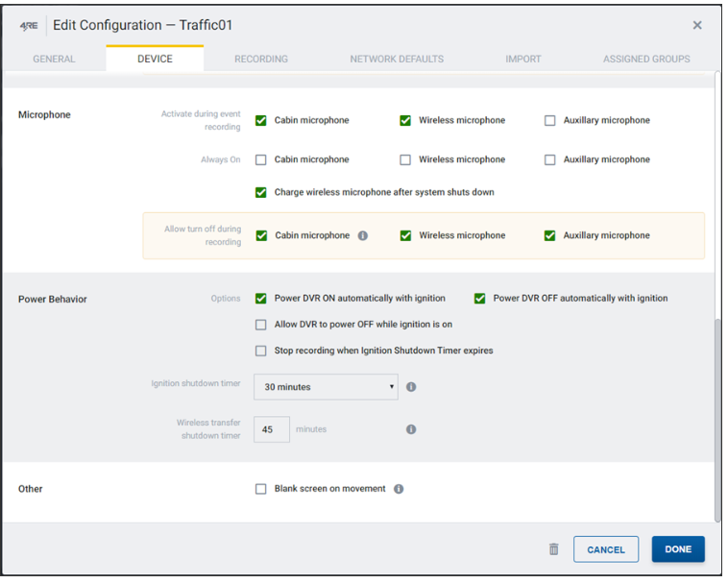
Task: Click the trash delete icon
Action: point(553,549)
